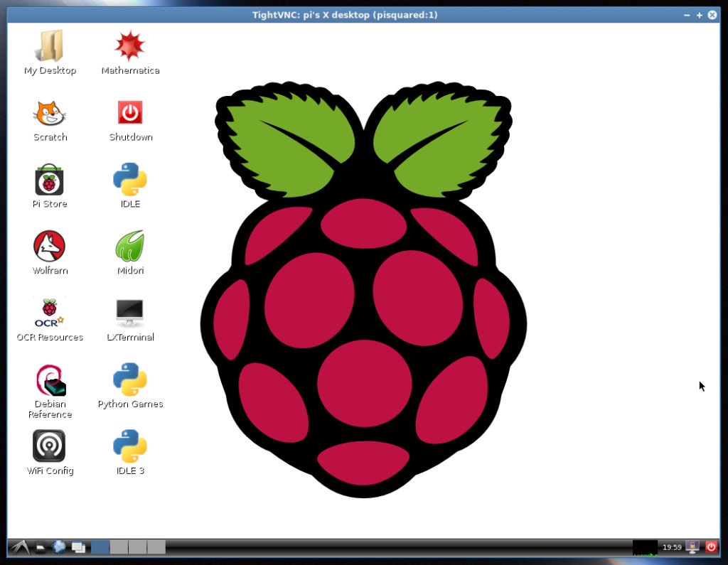Launch IDLE Python editor
This screenshot has height=565, width=728.
pyautogui.click(x=130, y=180)
